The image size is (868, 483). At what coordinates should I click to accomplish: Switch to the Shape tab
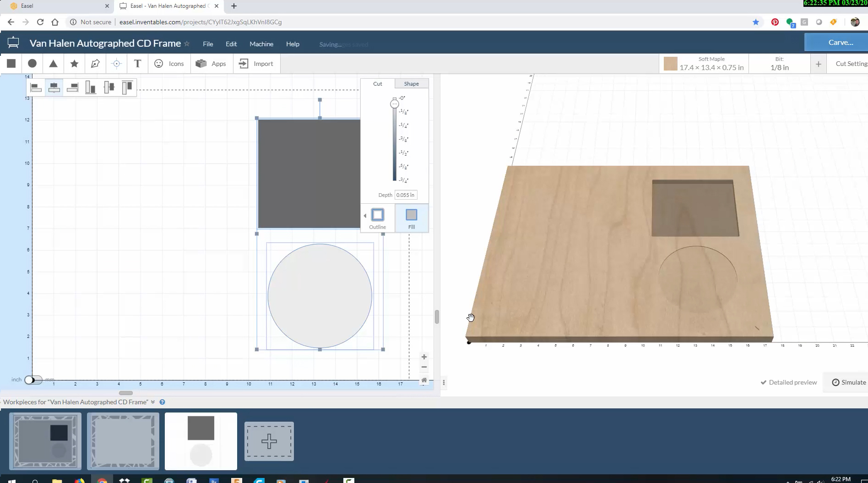pos(412,84)
